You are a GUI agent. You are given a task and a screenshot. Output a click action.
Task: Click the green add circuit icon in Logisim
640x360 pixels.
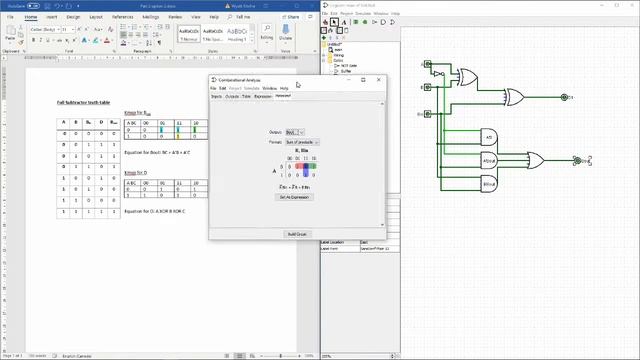[324, 38]
